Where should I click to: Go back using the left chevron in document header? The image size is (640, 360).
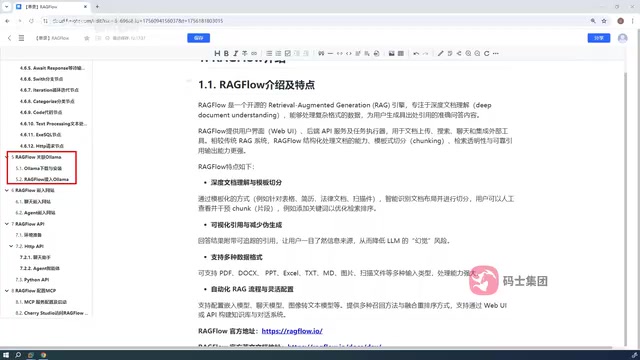[x=9, y=38]
